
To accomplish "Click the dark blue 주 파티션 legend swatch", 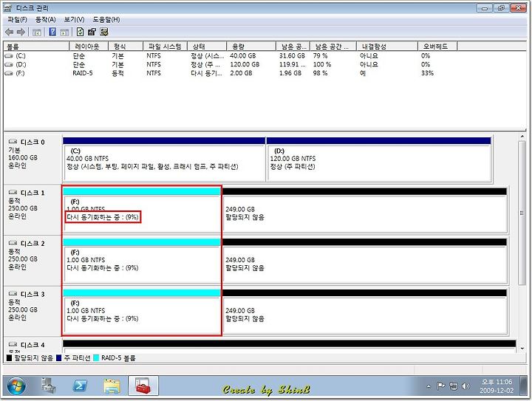I will point(58,358).
